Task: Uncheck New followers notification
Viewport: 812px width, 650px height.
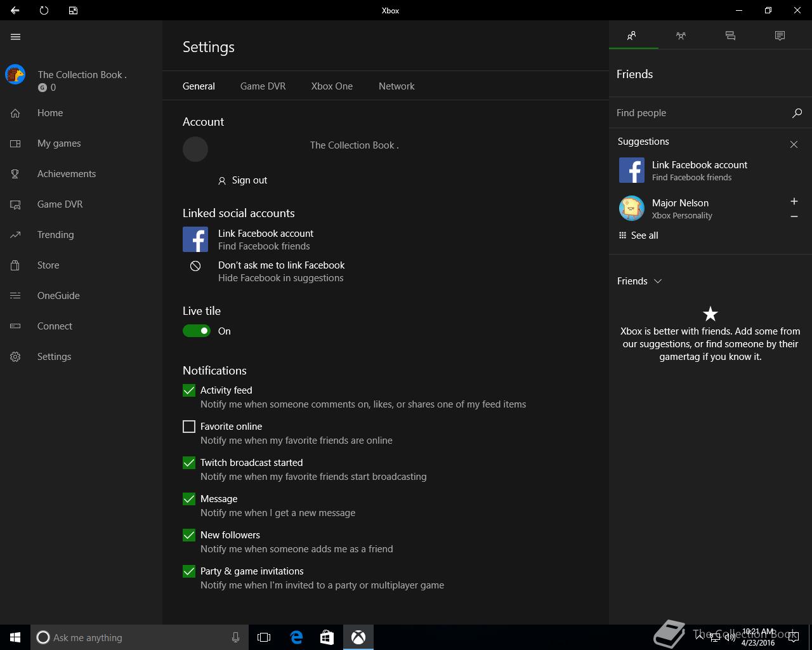Action: (189, 535)
